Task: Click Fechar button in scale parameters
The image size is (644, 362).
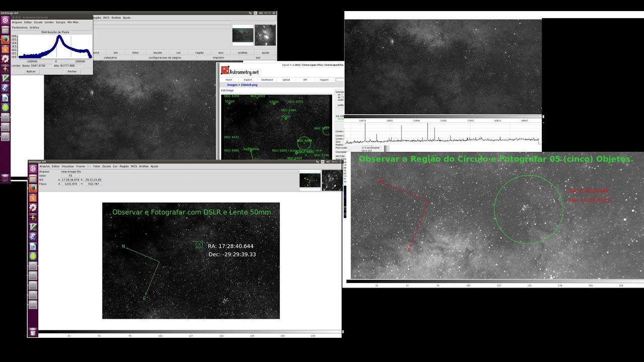Action: (72, 71)
